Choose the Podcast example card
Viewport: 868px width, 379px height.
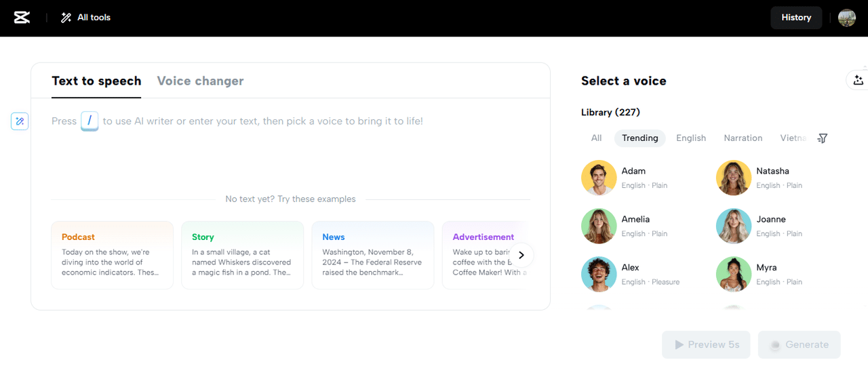(x=112, y=255)
